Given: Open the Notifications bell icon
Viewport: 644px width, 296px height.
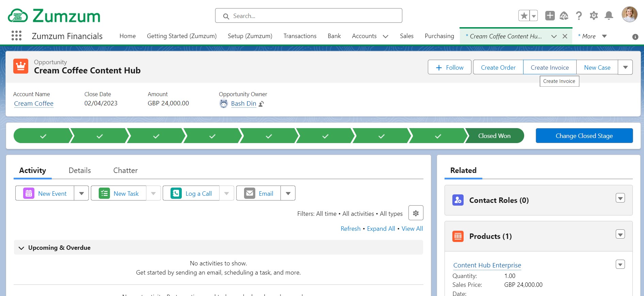Looking at the screenshot, I should (x=609, y=16).
